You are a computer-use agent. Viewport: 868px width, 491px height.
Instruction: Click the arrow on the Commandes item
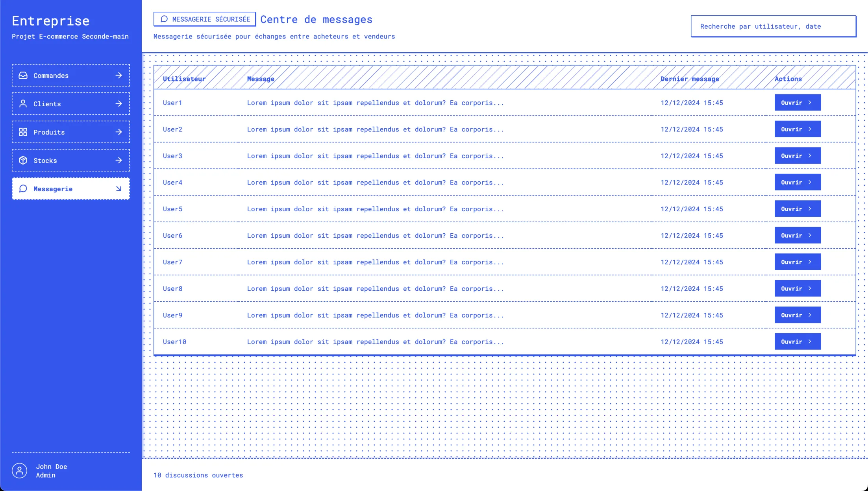click(x=118, y=75)
